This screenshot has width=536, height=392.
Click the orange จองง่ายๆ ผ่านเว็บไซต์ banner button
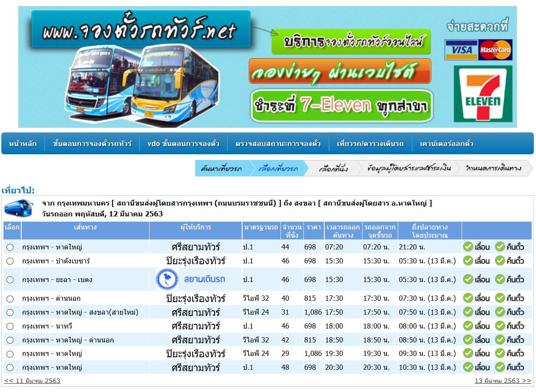(x=340, y=71)
